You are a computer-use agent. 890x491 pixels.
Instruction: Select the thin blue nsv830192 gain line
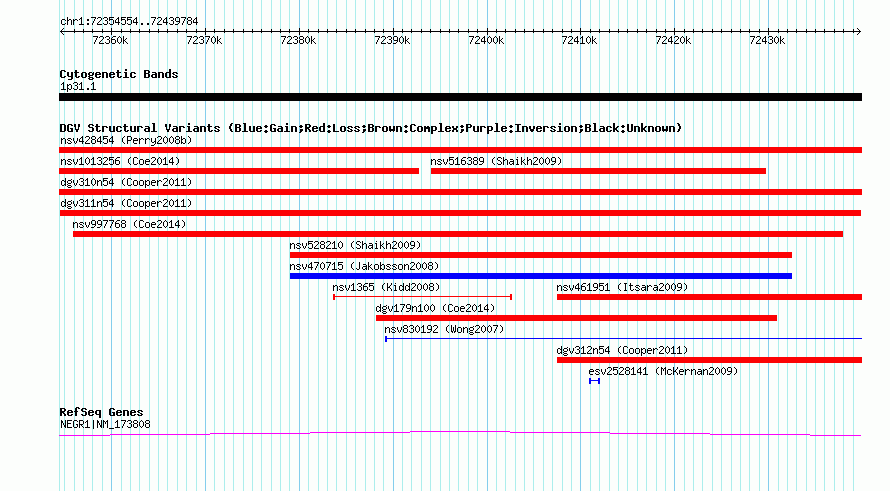click(623, 339)
